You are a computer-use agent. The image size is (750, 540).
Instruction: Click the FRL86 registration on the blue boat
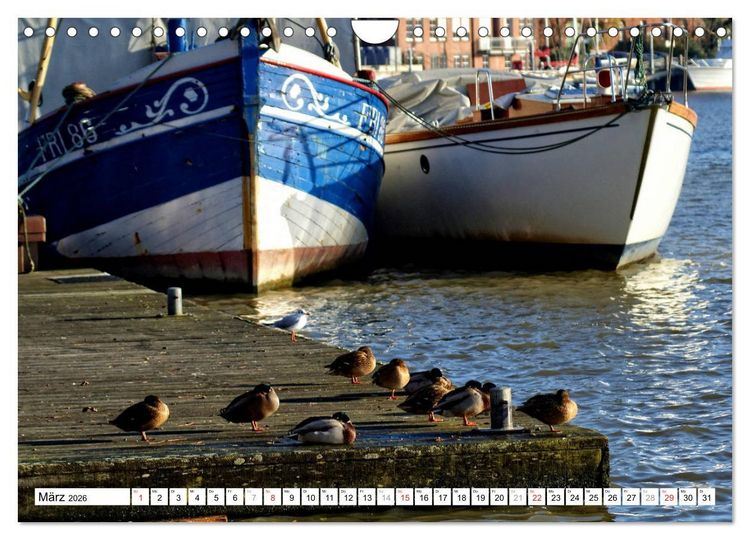pos(66,138)
